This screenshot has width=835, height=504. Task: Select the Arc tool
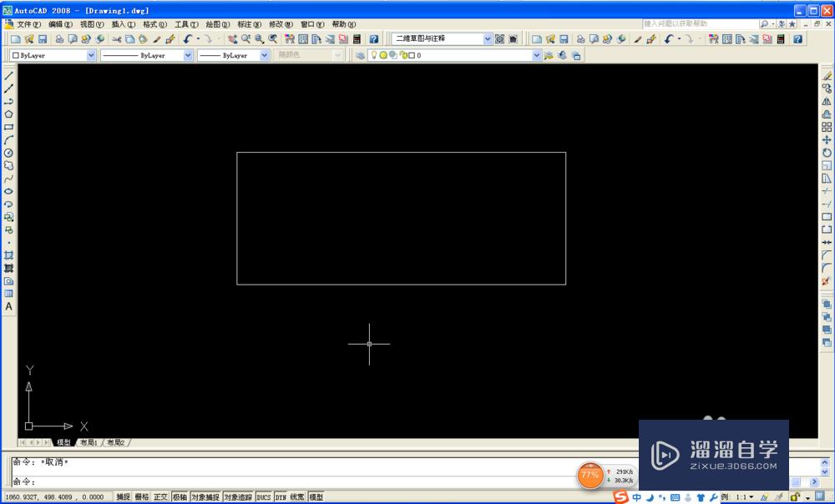point(8,140)
